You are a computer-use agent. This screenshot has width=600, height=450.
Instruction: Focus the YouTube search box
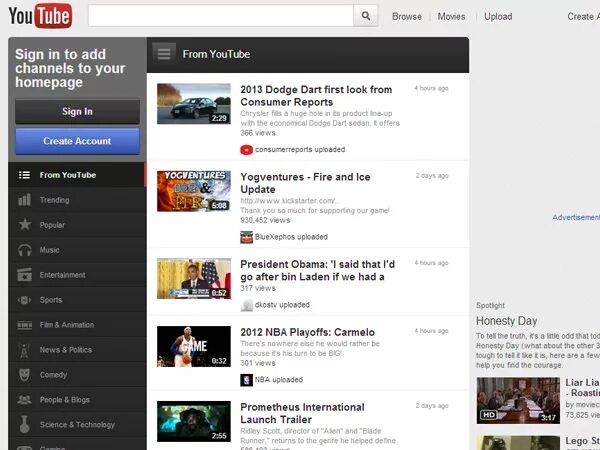pyautogui.click(x=221, y=16)
